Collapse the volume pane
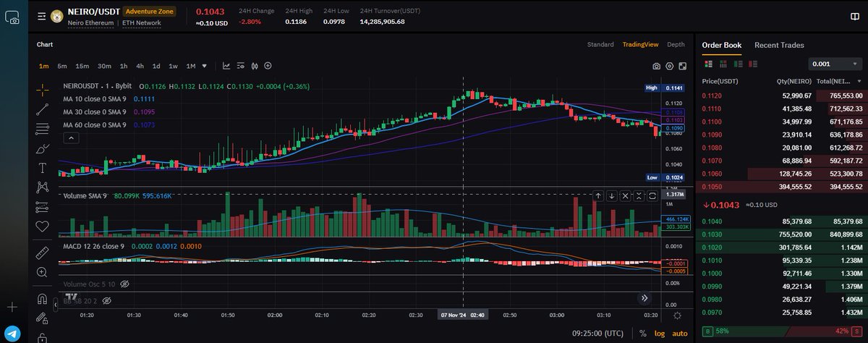 [639, 196]
